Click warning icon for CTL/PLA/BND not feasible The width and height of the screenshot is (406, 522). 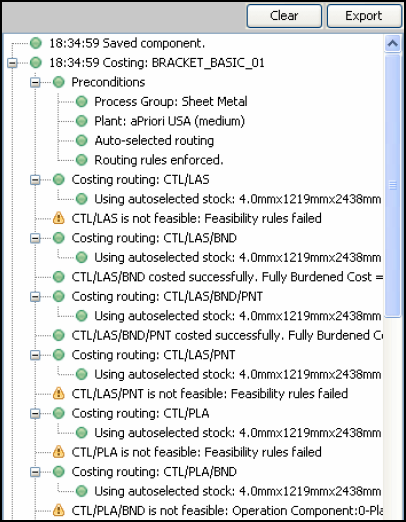[59, 510]
